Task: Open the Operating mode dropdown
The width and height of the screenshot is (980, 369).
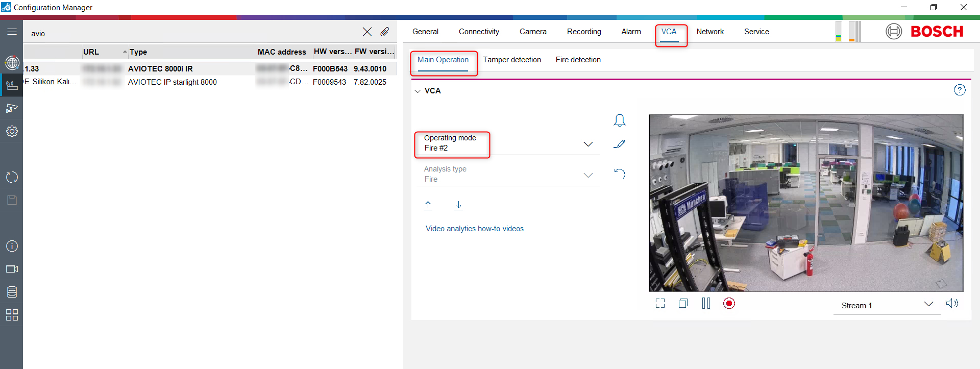Action: 588,144
